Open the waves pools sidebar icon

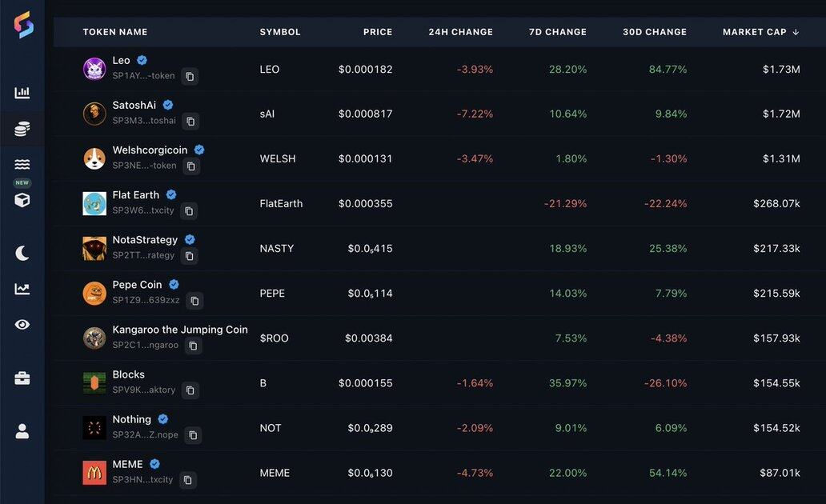22,165
